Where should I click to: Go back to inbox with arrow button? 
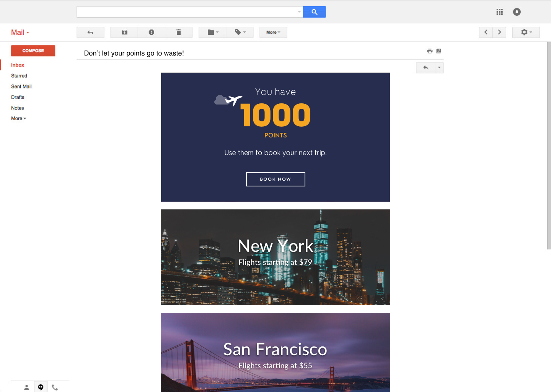pyautogui.click(x=90, y=32)
